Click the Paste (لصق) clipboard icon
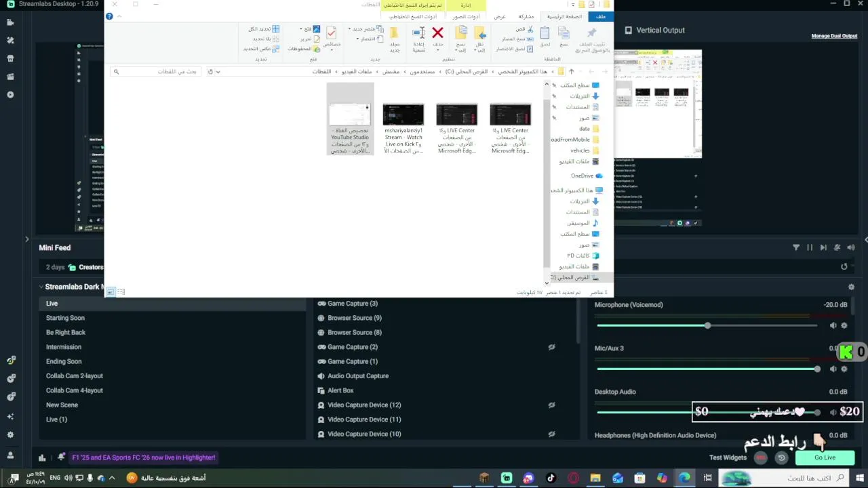 (x=545, y=33)
